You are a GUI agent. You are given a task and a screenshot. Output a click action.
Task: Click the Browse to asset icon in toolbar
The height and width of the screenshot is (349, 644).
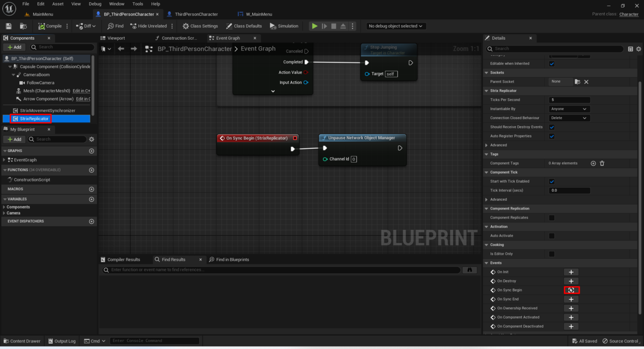point(23,26)
